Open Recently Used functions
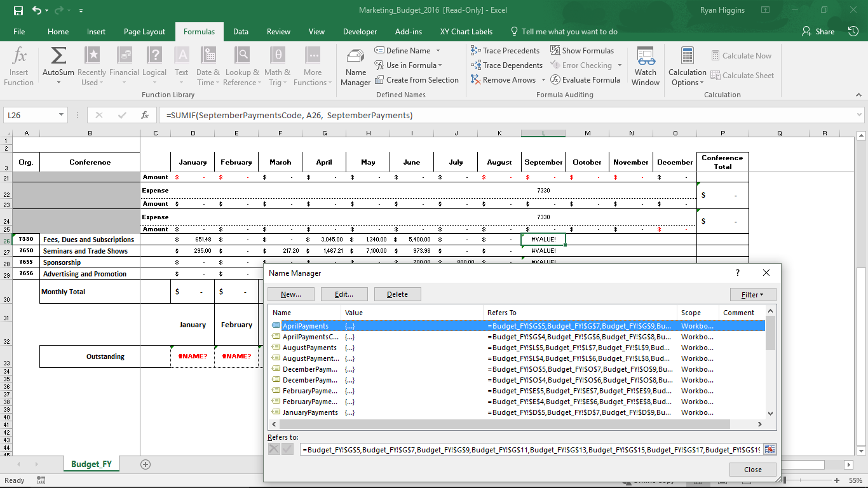 [x=92, y=67]
